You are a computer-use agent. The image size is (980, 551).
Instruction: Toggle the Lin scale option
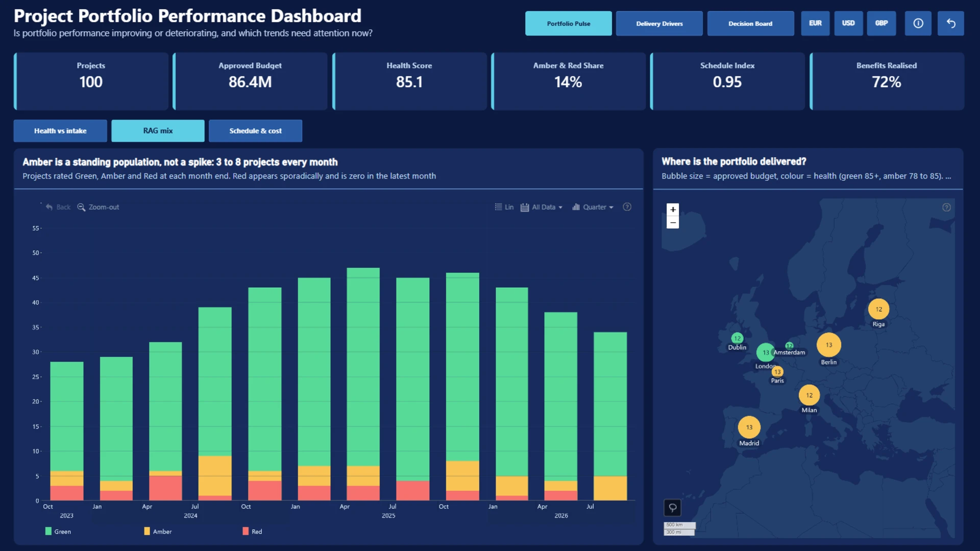(504, 207)
